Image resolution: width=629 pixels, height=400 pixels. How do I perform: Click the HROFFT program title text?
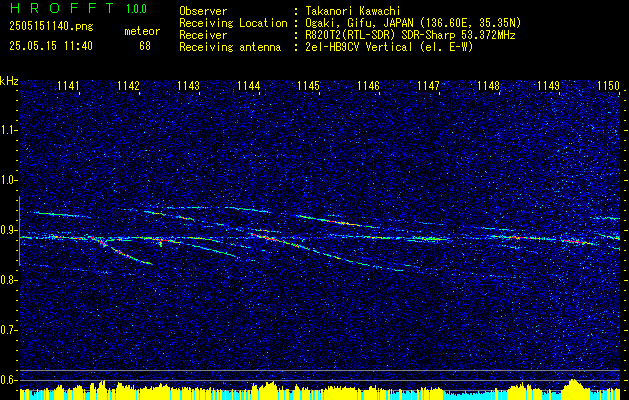62,8
